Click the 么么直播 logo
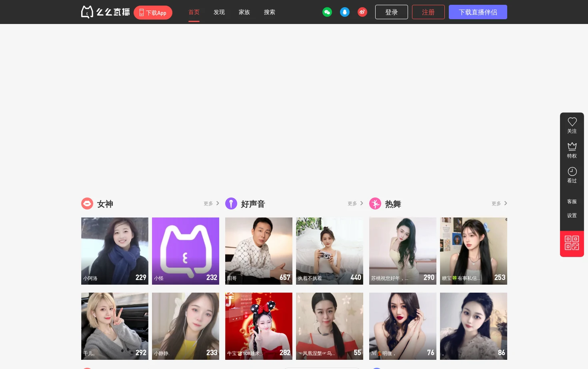The width and height of the screenshot is (588, 369). click(x=105, y=12)
